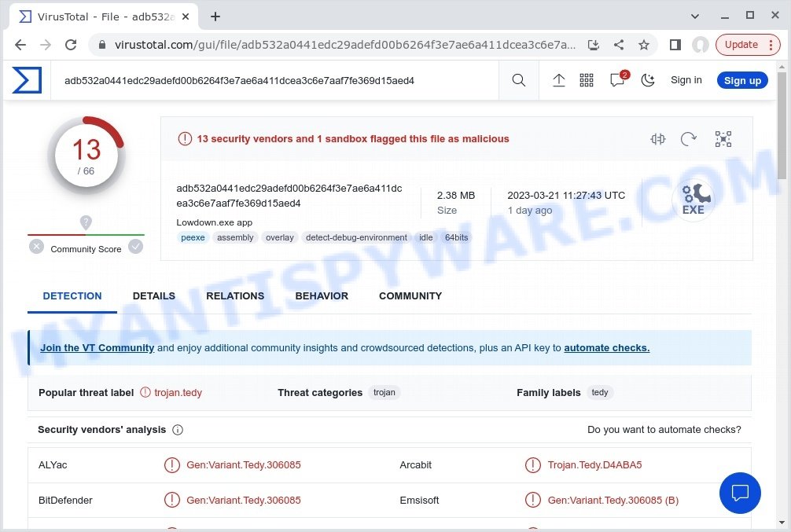Screen dimensions: 791x532
Task: Bookmark this page with the star icon
Action: [x=644, y=45]
